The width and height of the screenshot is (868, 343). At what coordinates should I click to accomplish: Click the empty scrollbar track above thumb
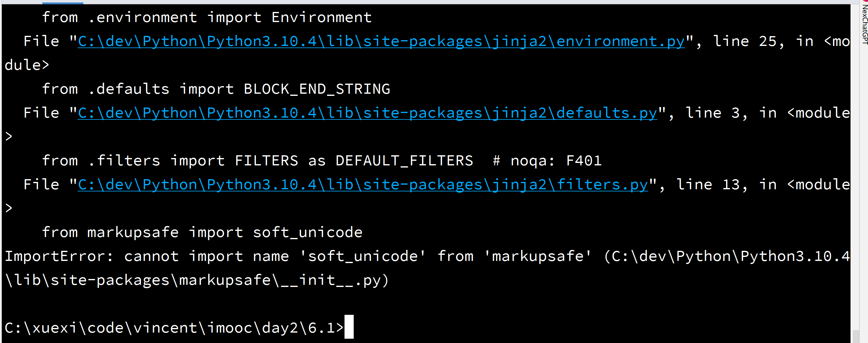pyautogui.click(x=856, y=167)
